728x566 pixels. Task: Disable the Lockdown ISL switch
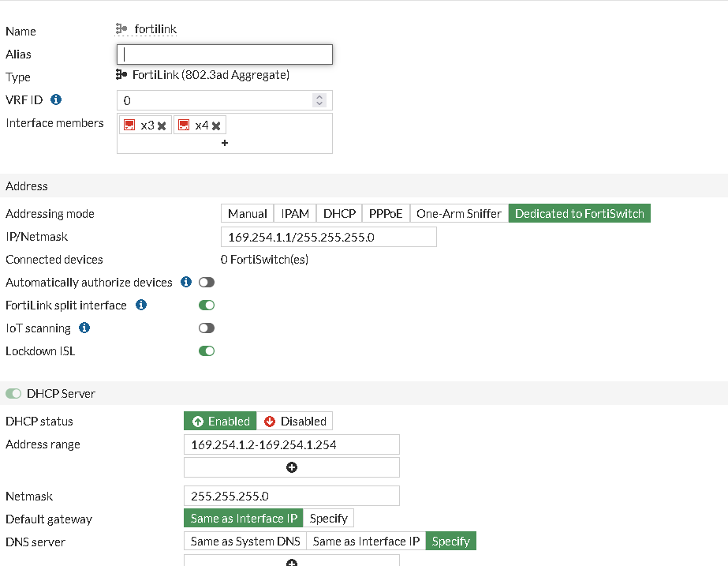coord(207,350)
